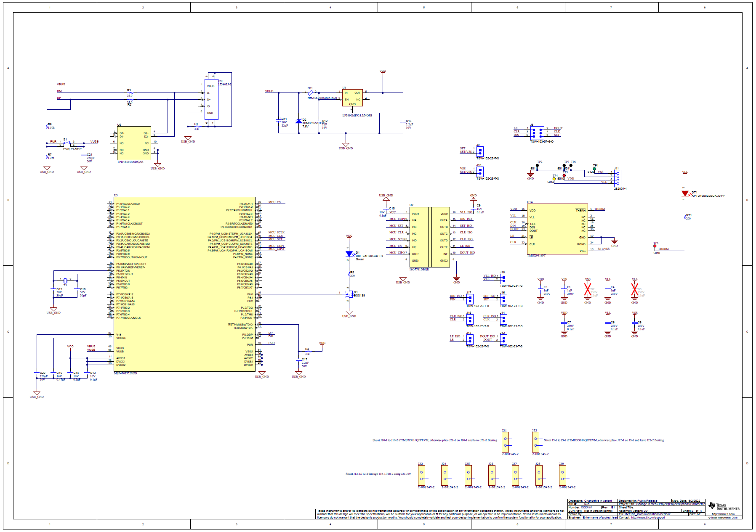Click the U2 ISO7761DBQR isolator block
This screenshot has height=532, width=756.
pyautogui.click(x=429, y=237)
